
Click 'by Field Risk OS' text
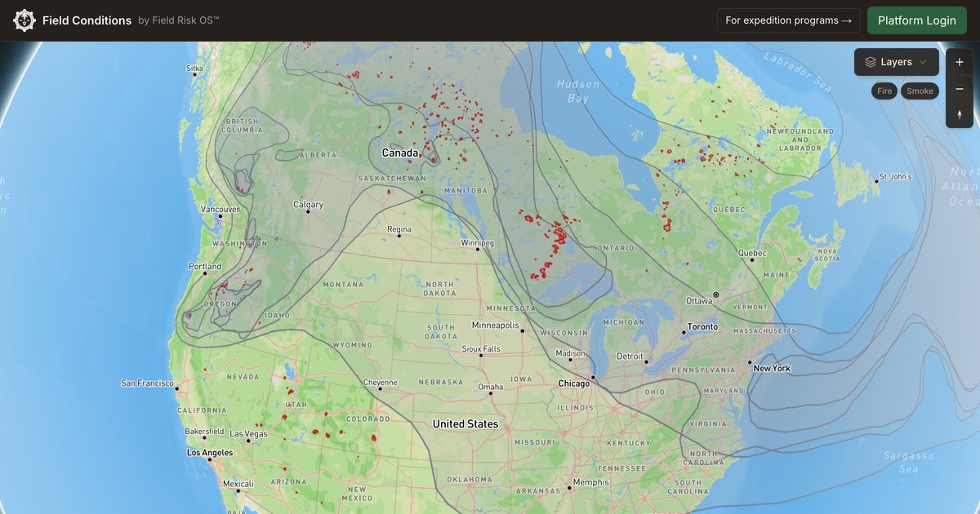pyautogui.click(x=178, y=20)
